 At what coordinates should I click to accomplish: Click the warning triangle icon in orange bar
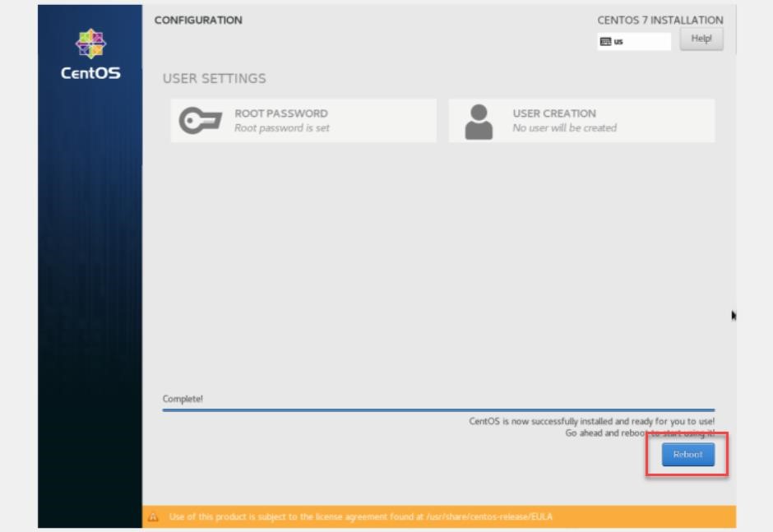[x=153, y=516]
